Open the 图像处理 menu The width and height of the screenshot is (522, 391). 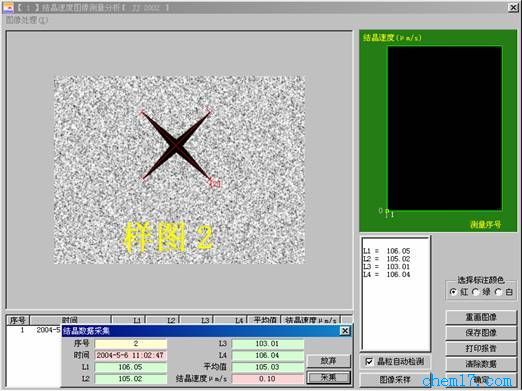[27, 20]
